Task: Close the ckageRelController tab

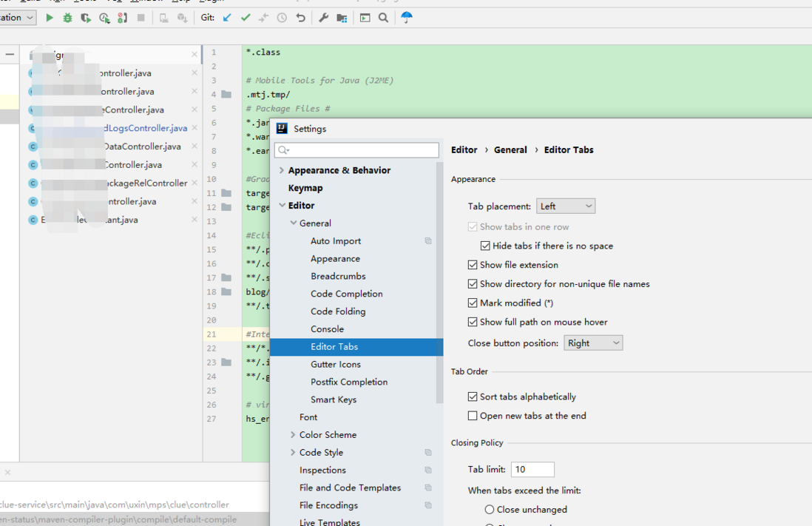Action: coord(194,183)
